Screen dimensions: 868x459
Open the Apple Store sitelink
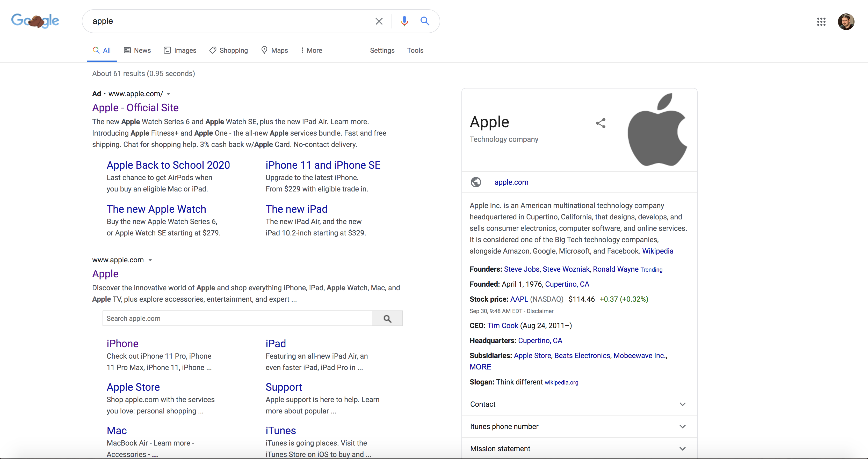pyautogui.click(x=133, y=387)
